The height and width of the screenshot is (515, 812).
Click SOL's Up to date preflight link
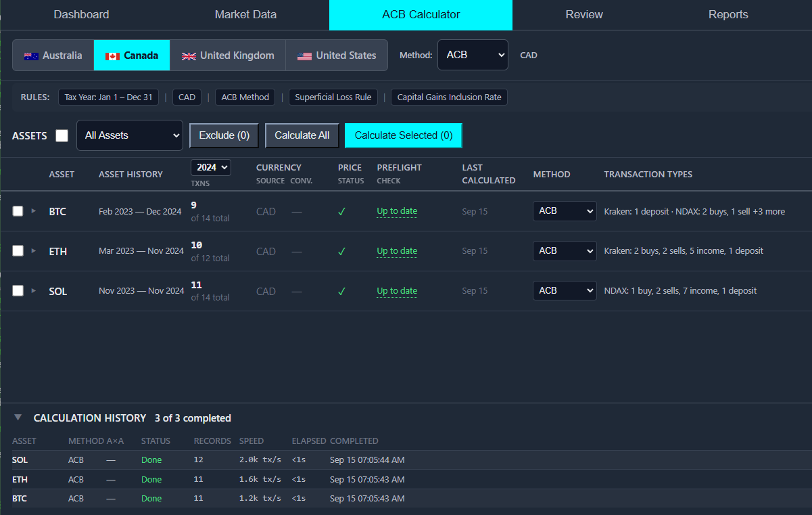click(397, 291)
